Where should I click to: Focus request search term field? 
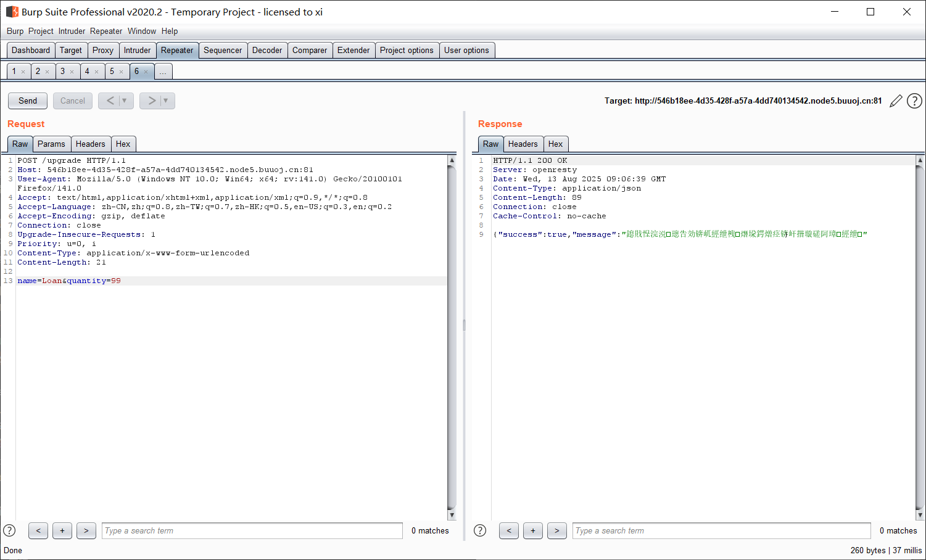tap(252, 530)
